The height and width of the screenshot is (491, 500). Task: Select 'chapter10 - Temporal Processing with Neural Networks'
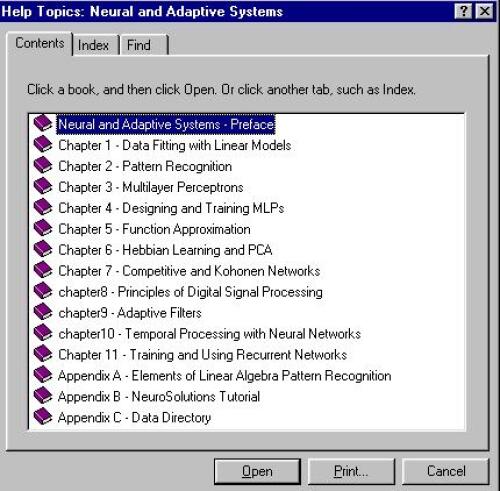point(210,334)
